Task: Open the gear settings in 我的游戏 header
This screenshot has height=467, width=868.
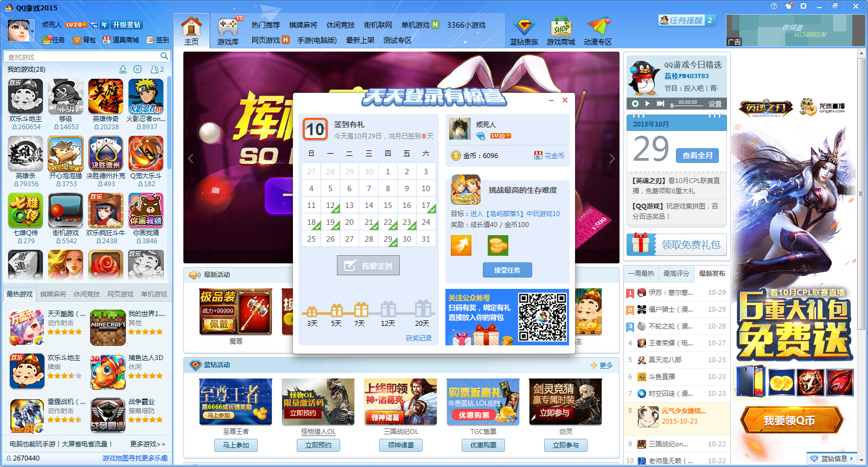Action: click(x=138, y=70)
